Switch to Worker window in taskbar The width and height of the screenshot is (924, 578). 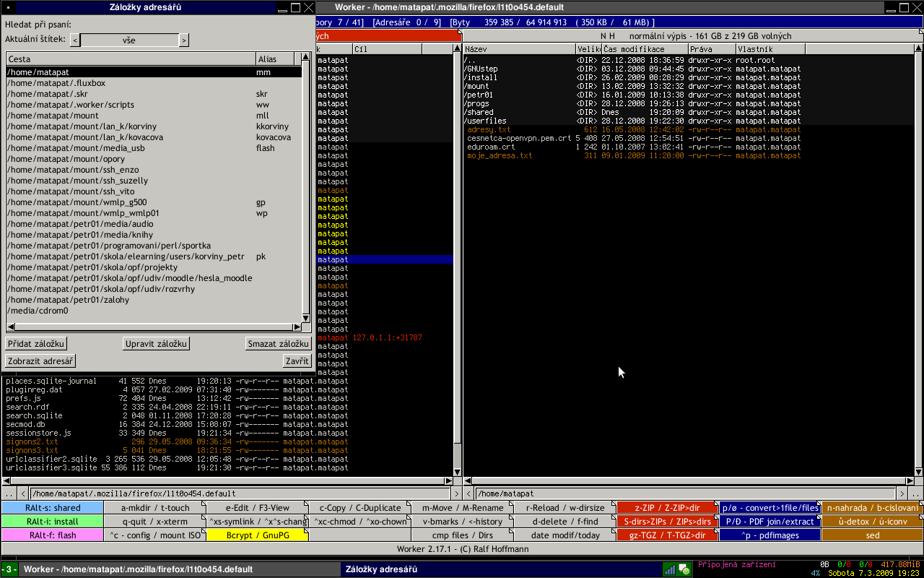[180, 569]
